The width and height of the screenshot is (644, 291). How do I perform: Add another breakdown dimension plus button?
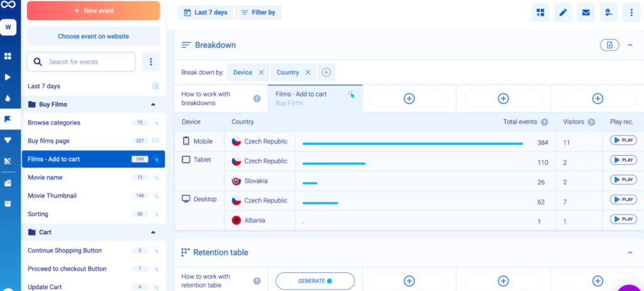326,72
